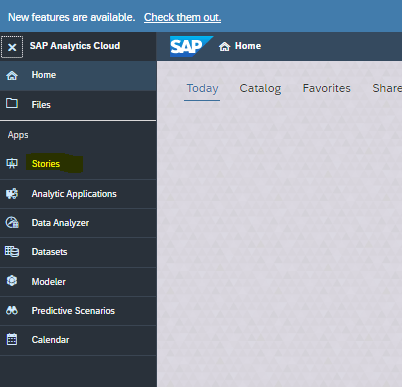Select the Today tab
Viewport: 402px width, 387px height.
pyautogui.click(x=202, y=88)
